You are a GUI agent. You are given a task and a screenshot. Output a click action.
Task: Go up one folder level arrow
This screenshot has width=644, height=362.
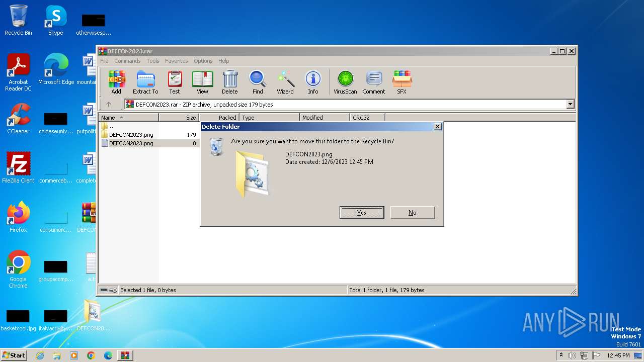[109, 105]
